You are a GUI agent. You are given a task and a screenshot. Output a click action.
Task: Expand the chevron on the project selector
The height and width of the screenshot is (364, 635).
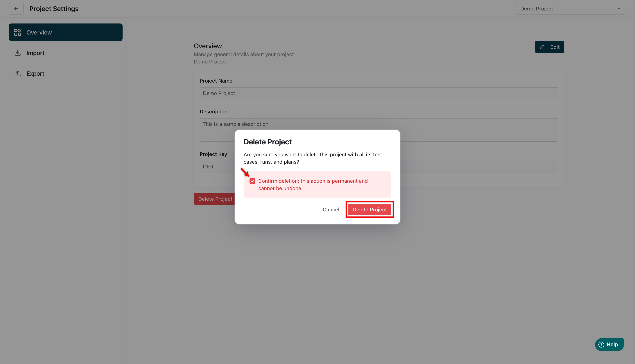coord(619,8)
